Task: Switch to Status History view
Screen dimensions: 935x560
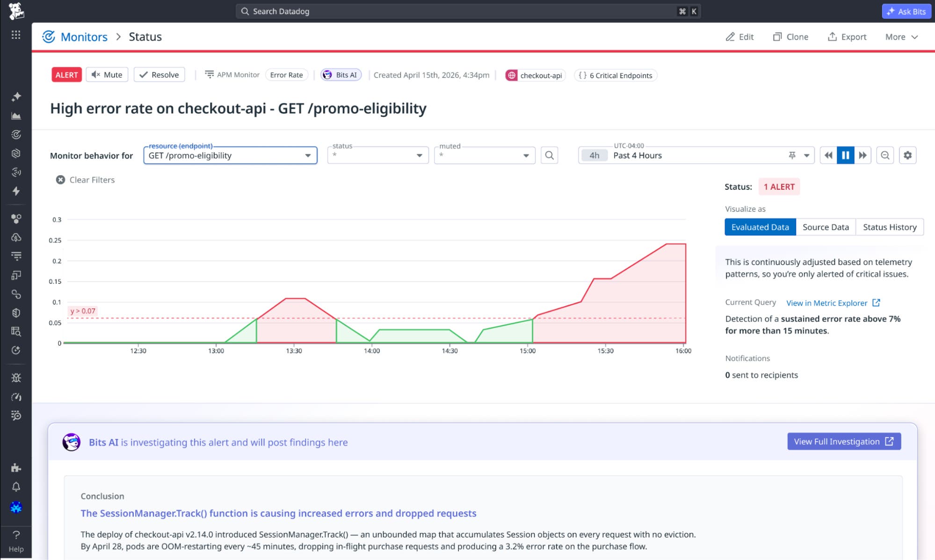Action: click(x=890, y=227)
